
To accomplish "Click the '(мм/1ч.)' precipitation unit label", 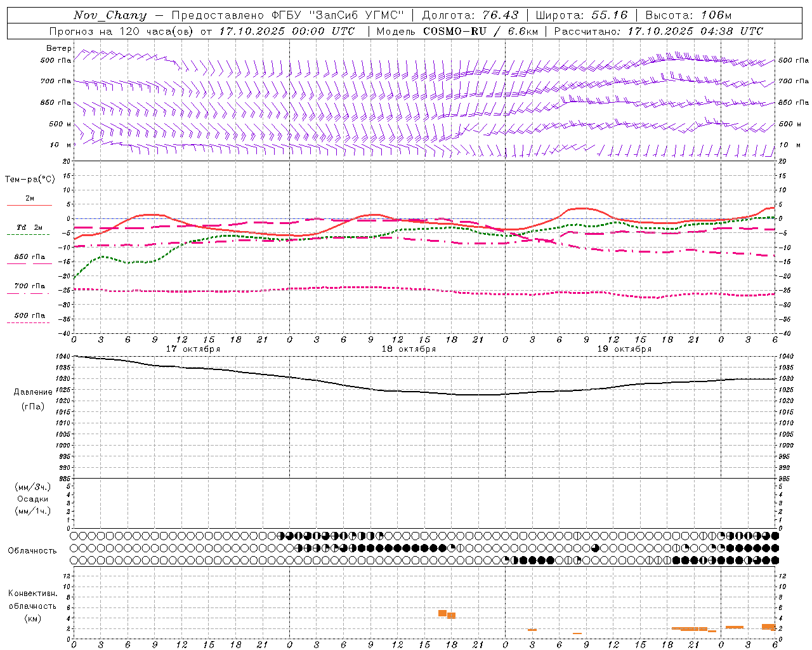I will click(33, 511).
